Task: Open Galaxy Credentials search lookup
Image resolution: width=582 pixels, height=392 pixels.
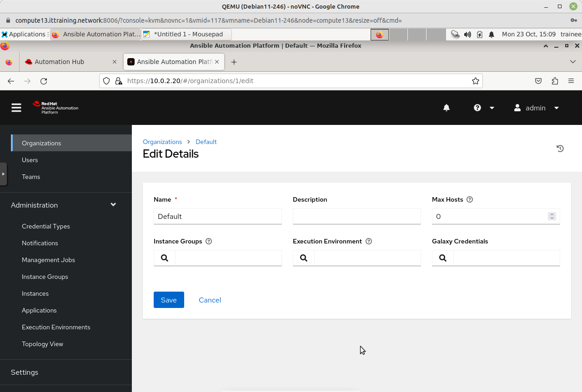Action: (x=443, y=258)
